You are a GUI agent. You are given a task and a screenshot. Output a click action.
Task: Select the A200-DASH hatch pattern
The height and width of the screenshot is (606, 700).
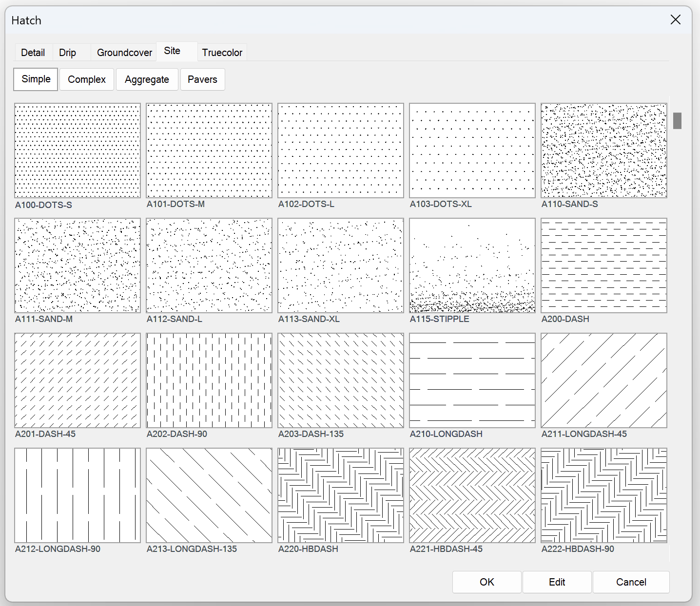point(604,265)
